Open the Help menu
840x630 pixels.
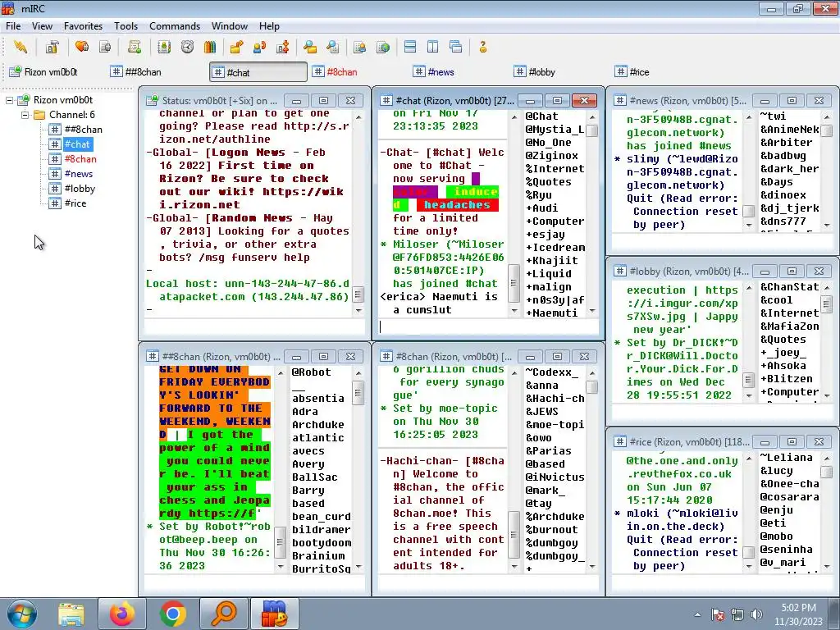click(269, 25)
